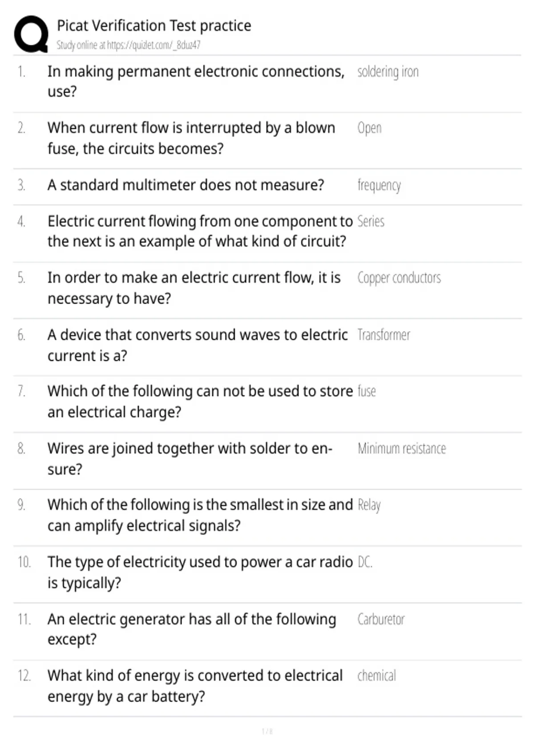This screenshot has height=756, width=534.
Task: Click the answer 'frequency'
Action: coord(379,185)
